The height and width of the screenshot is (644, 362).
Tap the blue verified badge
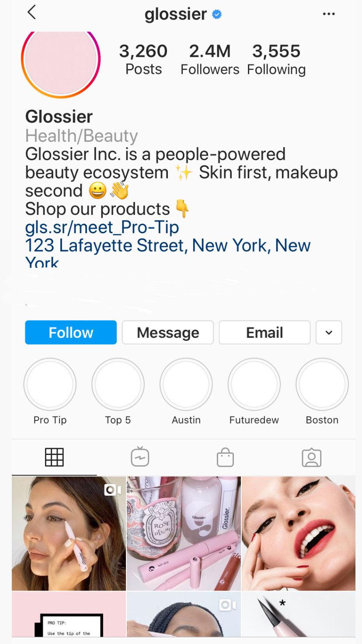click(x=217, y=14)
